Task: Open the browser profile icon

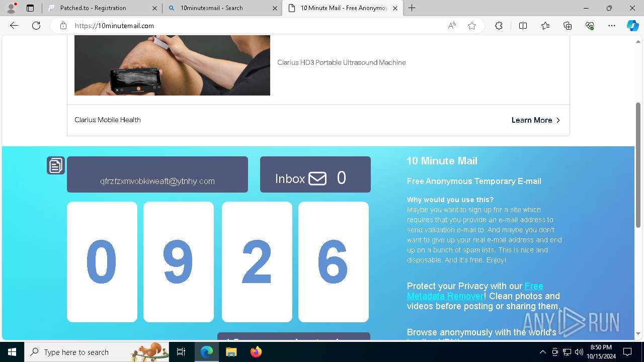Action: click(11, 8)
